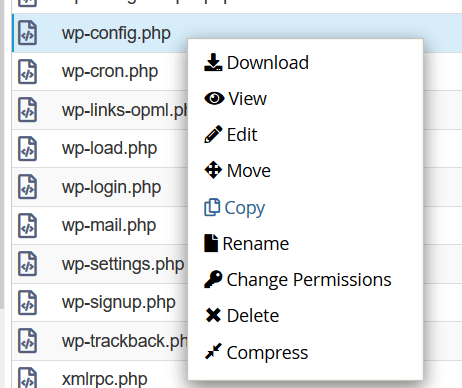
Task: Select the Change Permissions menu entry
Action: coord(309,280)
